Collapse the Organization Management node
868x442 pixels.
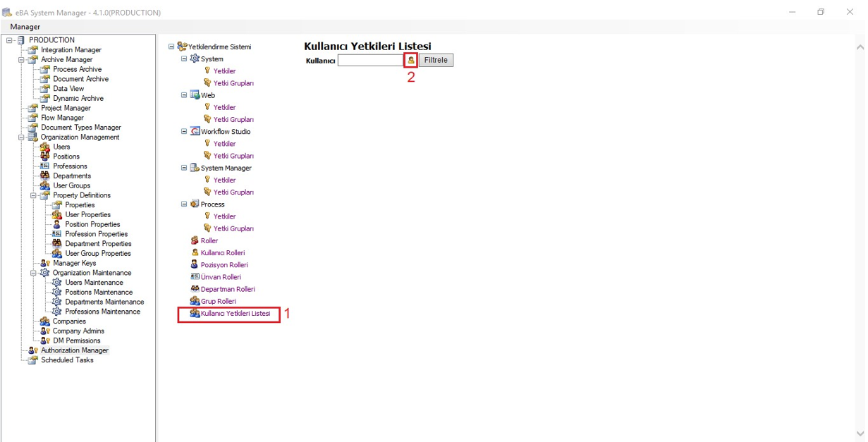pyautogui.click(x=21, y=137)
